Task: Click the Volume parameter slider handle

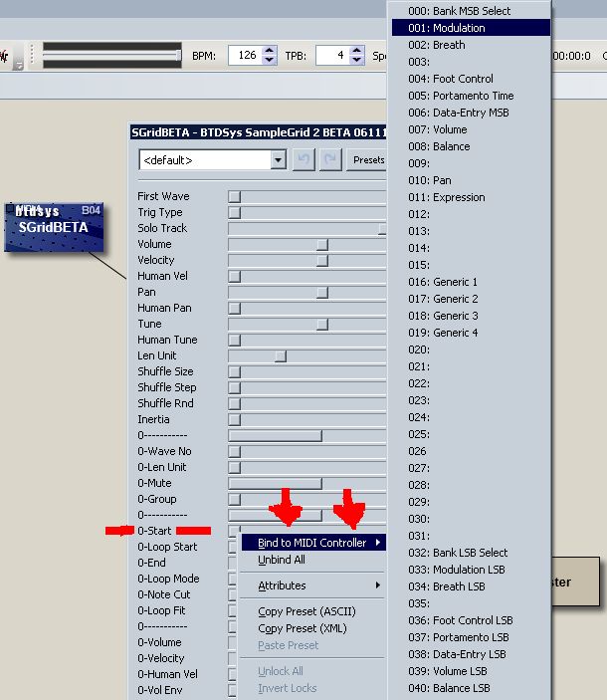Action: point(321,244)
